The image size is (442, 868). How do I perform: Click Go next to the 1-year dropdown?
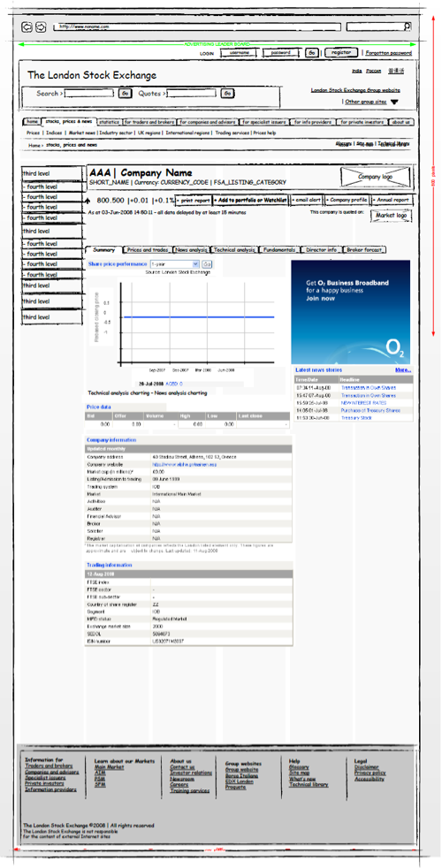[207, 264]
